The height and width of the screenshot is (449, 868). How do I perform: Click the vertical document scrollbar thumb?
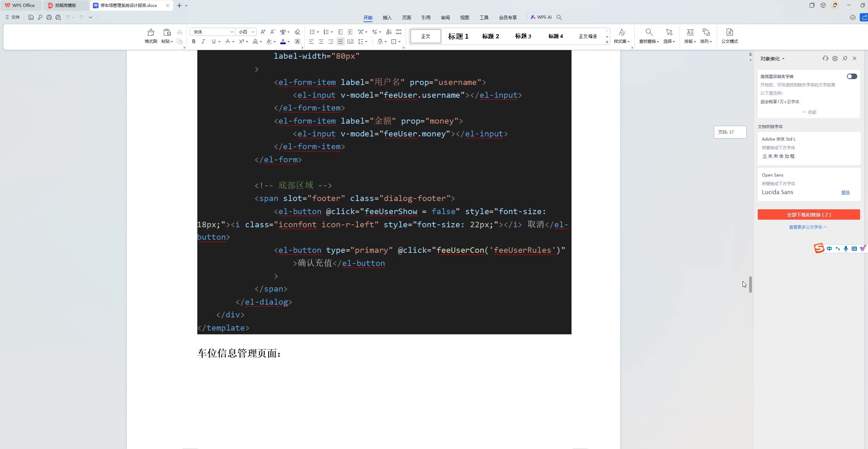pyautogui.click(x=751, y=284)
